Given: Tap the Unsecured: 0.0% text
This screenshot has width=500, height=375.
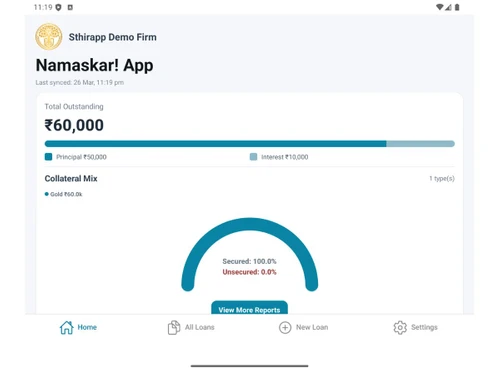Looking at the screenshot, I should pyautogui.click(x=249, y=272).
